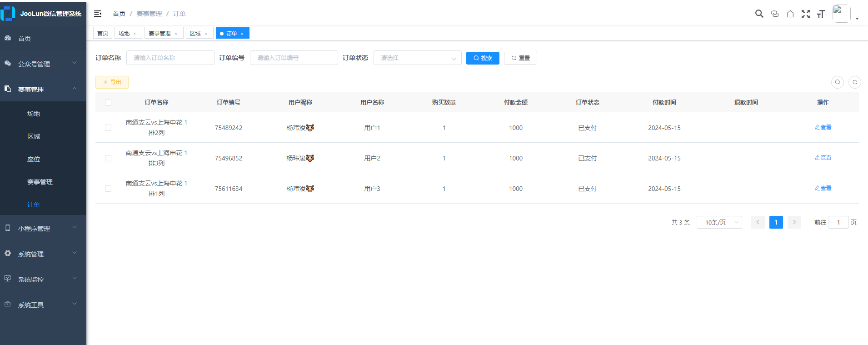This screenshot has width=868, height=345.
Task: Switch to the 首页 page tab
Action: point(103,33)
